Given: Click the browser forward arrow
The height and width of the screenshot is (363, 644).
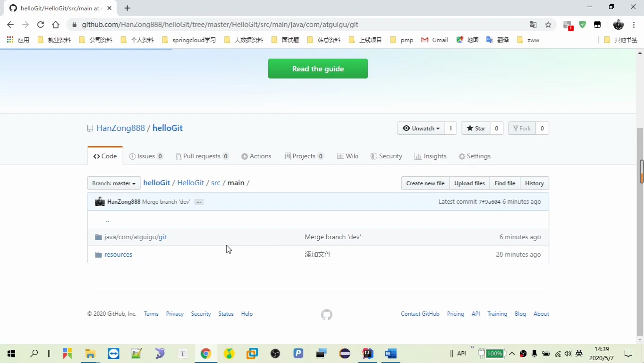Looking at the screenshot, I should [x=25, y=25].
